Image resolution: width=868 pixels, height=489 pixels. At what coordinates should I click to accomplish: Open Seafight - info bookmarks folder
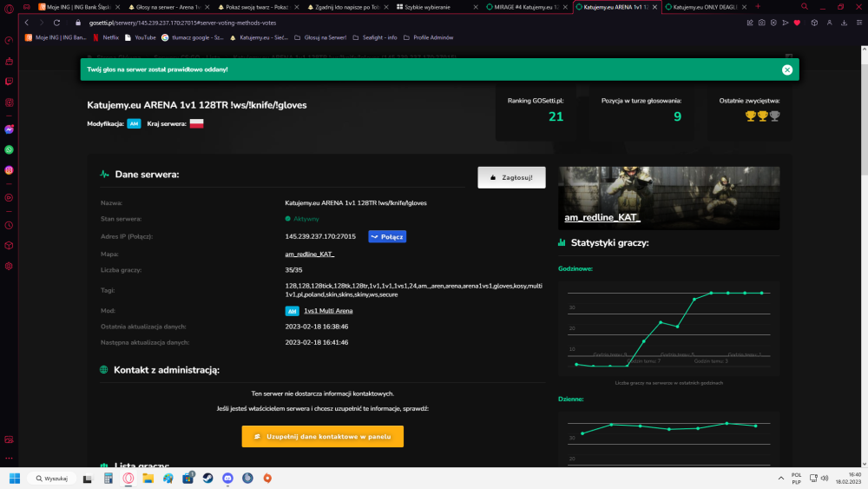pos(375,37)
